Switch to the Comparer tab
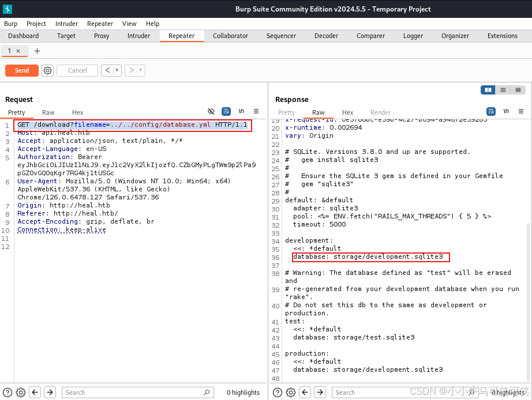 [370, 36]
